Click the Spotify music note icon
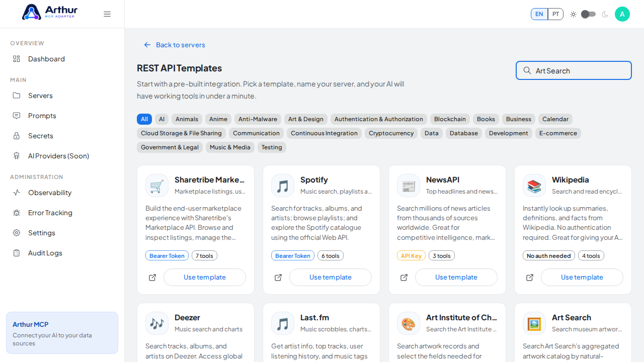Image resolution: width=644 pixels, height=362 pixels. (x=283, y=186)
